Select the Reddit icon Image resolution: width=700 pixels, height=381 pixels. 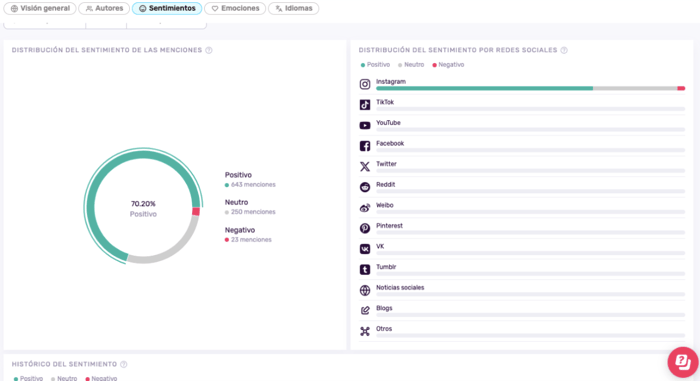[x=365, y=187]
